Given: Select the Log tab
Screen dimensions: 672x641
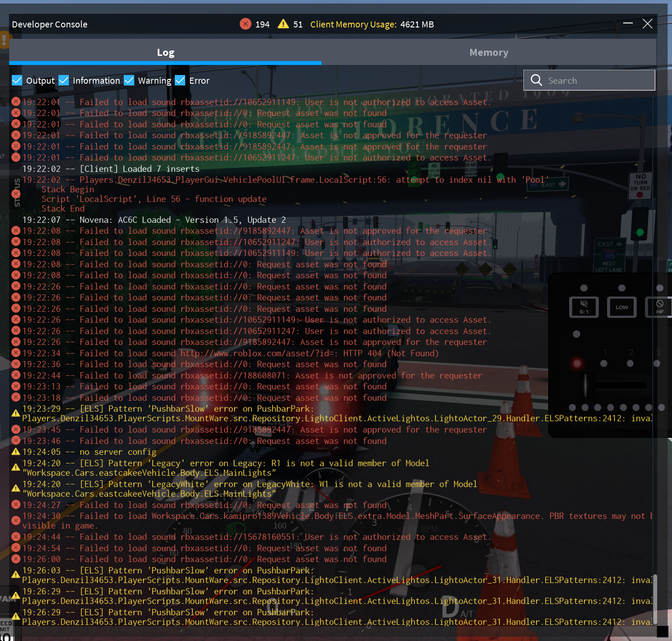Looking at the screenshot, I should click(x=165, y=53).
